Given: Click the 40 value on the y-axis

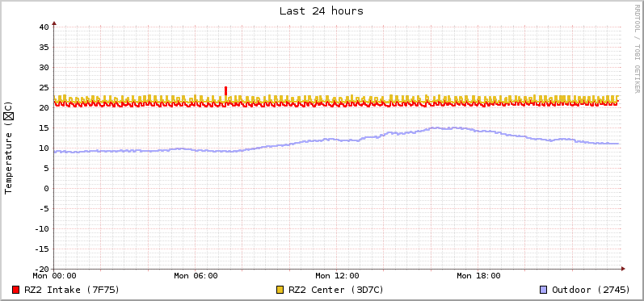Looking at the screenshot, I should coord(44,27).
